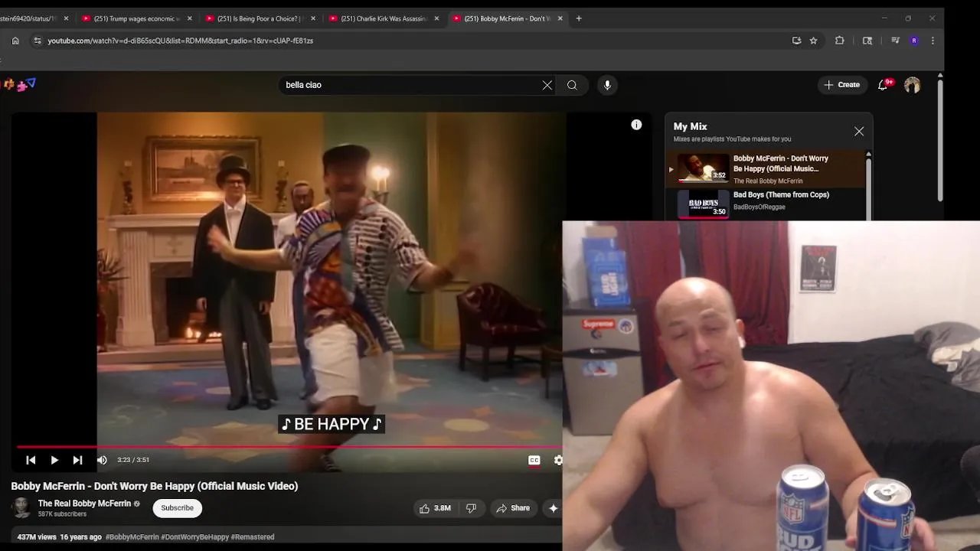Open the Create menu
The width and height of the screenshot is (980, 551).
point(842,85)
